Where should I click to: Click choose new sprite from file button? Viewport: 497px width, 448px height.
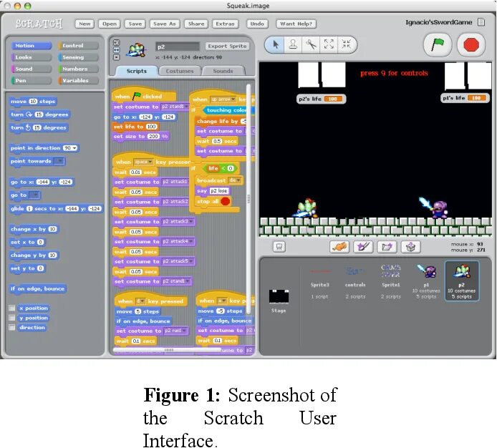(387, 247)
